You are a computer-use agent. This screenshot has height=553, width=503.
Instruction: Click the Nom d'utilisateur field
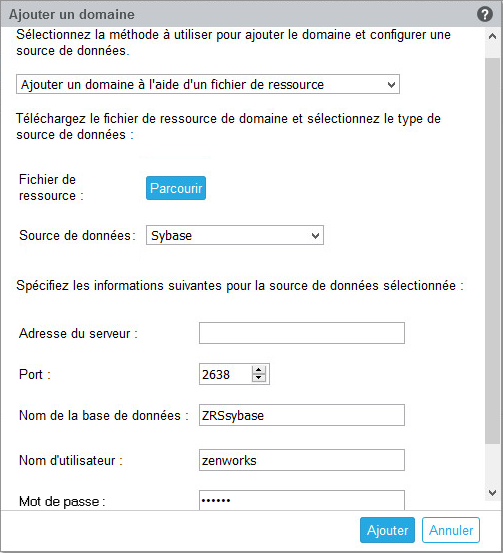pyautogui.click(x=302, y=460)
